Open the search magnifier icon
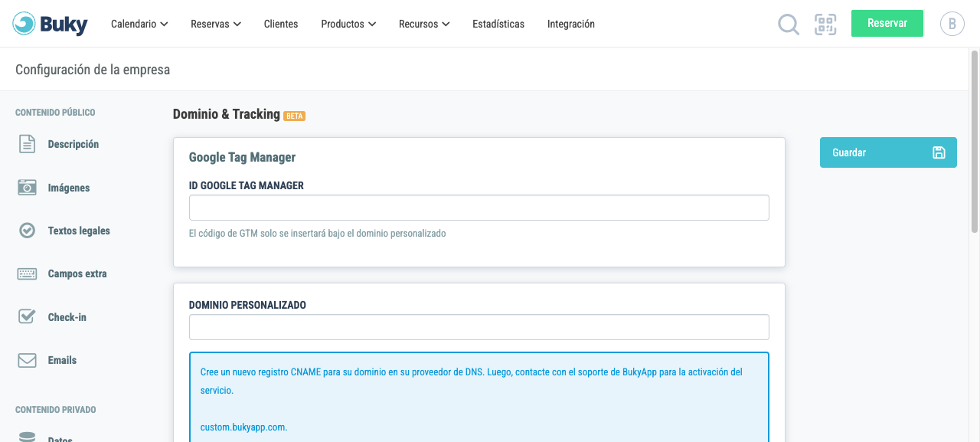The height and width of the screenshot is (442, 980). pos(789,25)
